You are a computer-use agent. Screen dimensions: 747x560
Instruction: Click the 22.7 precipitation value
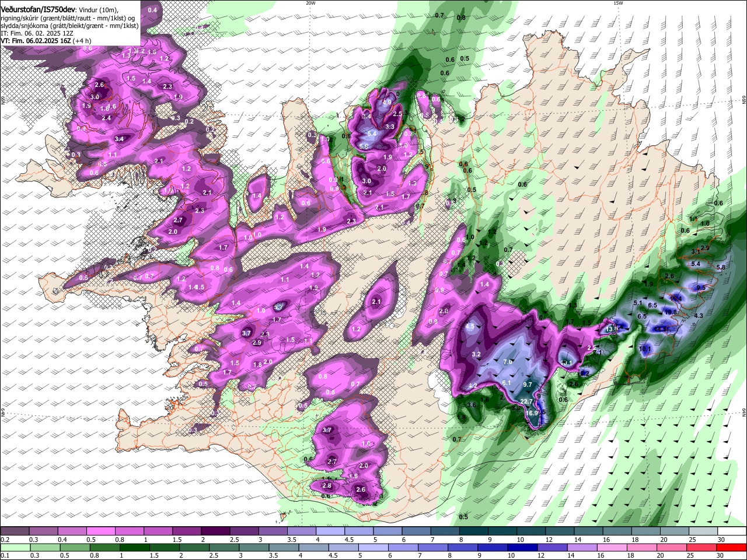point(526,401)
